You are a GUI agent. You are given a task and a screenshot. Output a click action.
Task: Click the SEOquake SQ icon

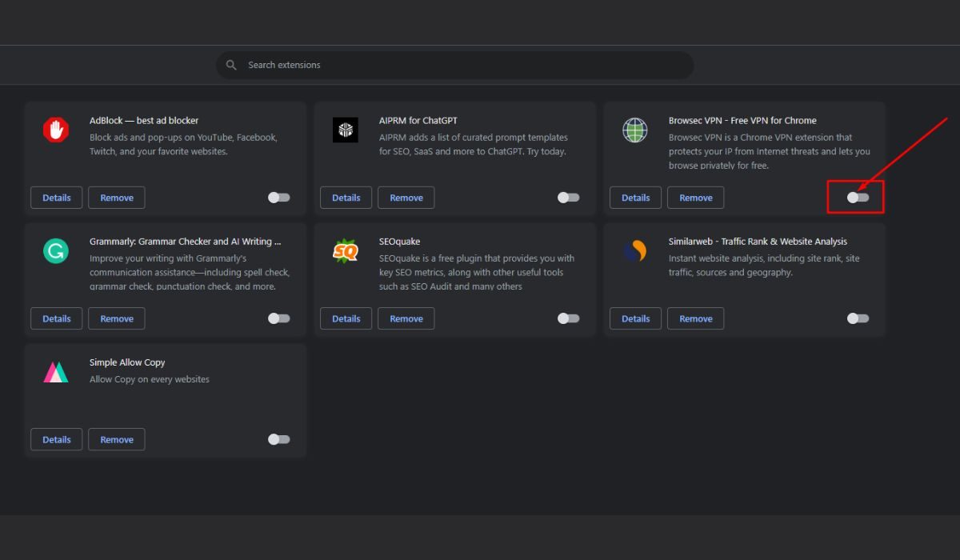click(346, 250)
